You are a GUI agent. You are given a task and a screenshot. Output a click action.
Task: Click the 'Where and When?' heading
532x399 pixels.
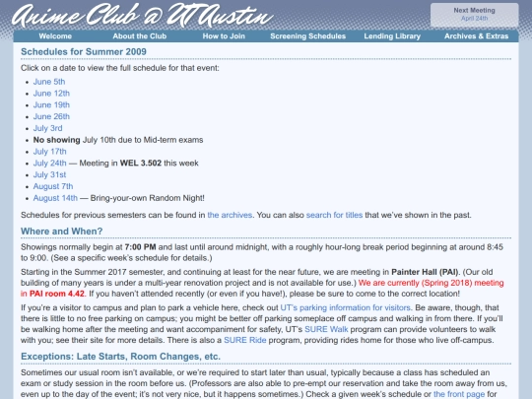click(61, 232)
